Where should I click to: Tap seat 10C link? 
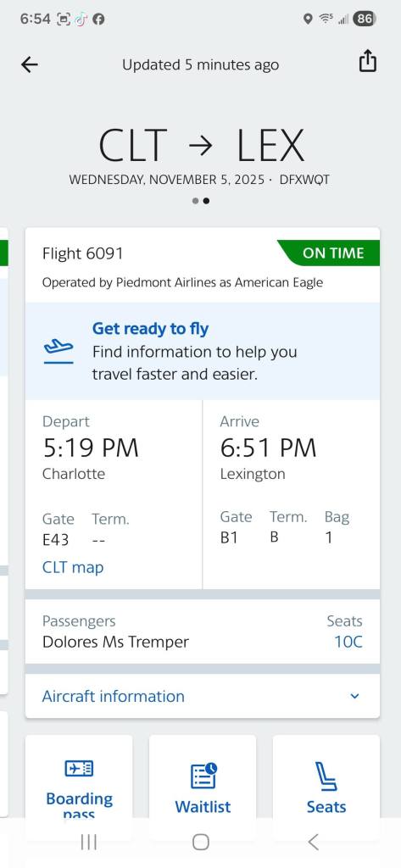[x=348, y=643]
